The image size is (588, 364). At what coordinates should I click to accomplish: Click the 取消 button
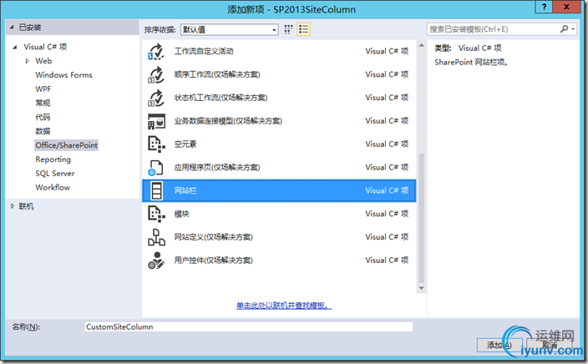pos(550,345)
